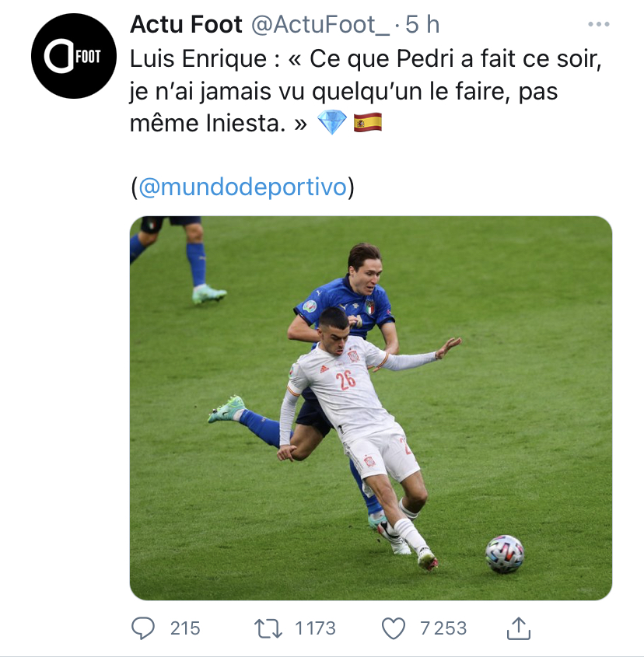Click the number 26 jersey in photo
This screenshot has height=661, width=644.
click(x=346, y=380)
